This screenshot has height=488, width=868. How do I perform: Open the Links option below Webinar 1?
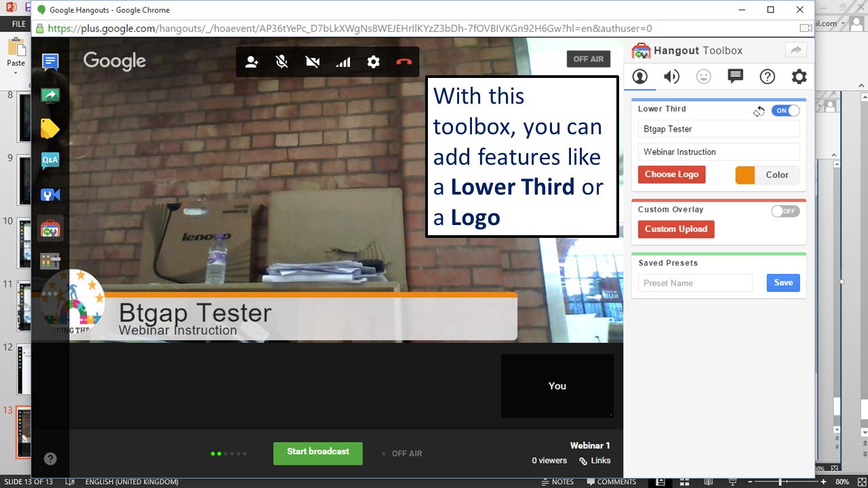click(595, 461)
